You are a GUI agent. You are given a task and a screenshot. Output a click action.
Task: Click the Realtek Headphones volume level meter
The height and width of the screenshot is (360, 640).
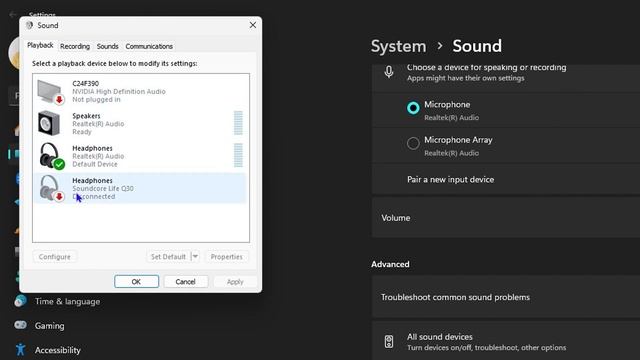click(x=238, y=155)
